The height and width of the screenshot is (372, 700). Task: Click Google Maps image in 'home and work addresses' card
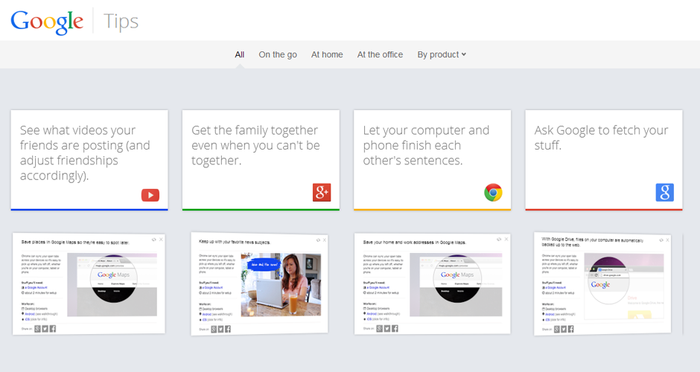tap(456, 285)
